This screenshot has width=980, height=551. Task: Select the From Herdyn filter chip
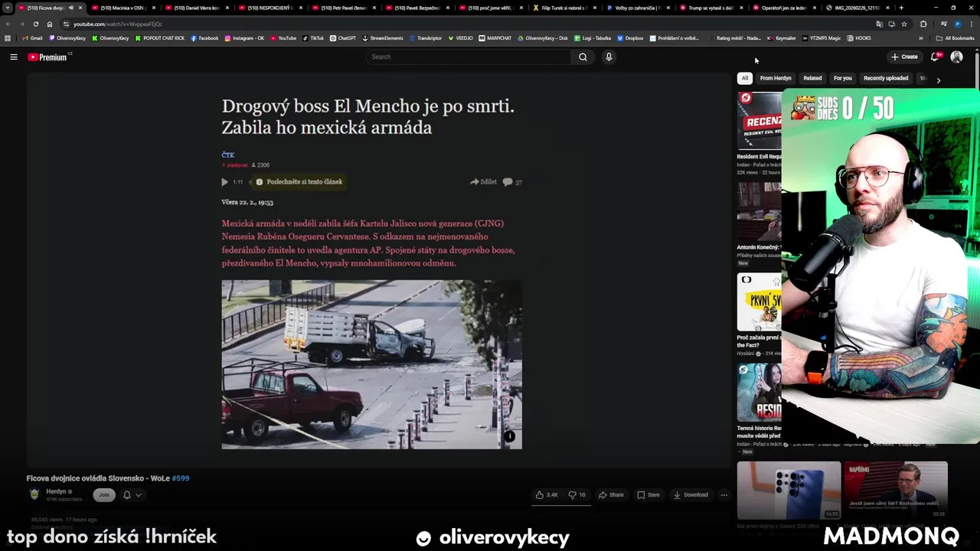776,78
